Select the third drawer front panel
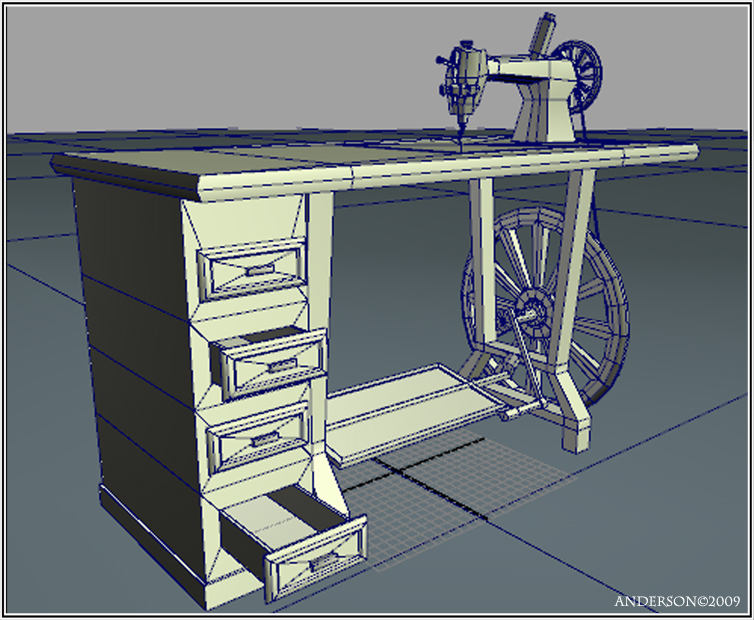754x620 pixels. click(260, 437)
